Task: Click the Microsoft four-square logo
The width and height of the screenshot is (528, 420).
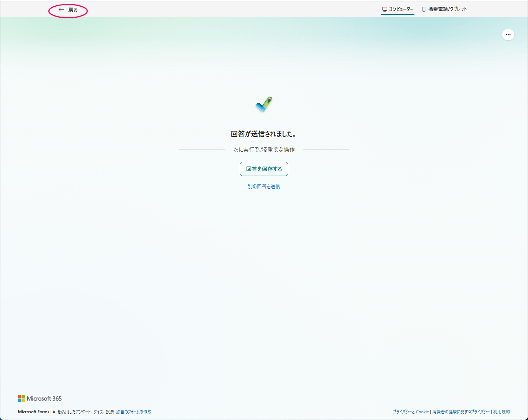Action: (22, 398)
